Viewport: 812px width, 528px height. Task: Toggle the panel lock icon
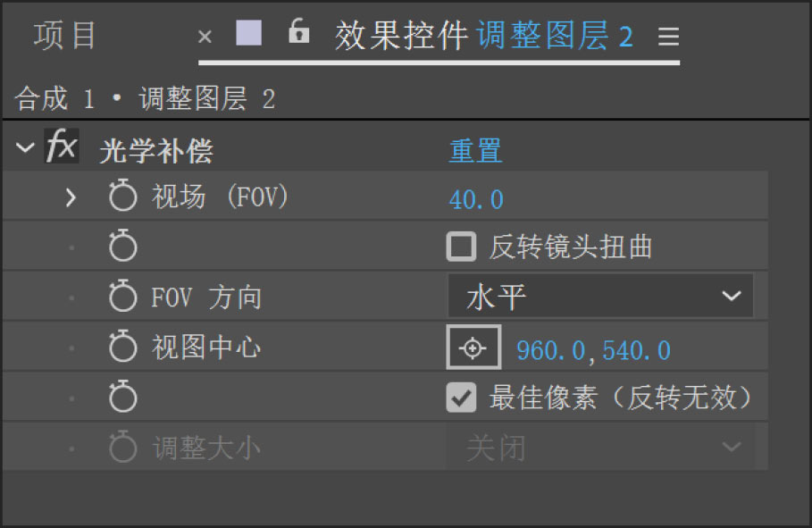(298, 33)
